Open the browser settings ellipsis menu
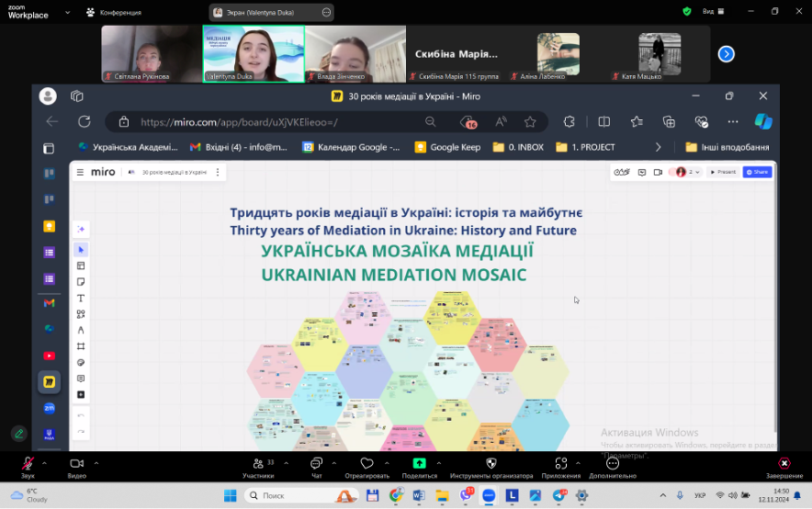Image resolution: width=812 pixels, height=509 pixels. (733, 121)
